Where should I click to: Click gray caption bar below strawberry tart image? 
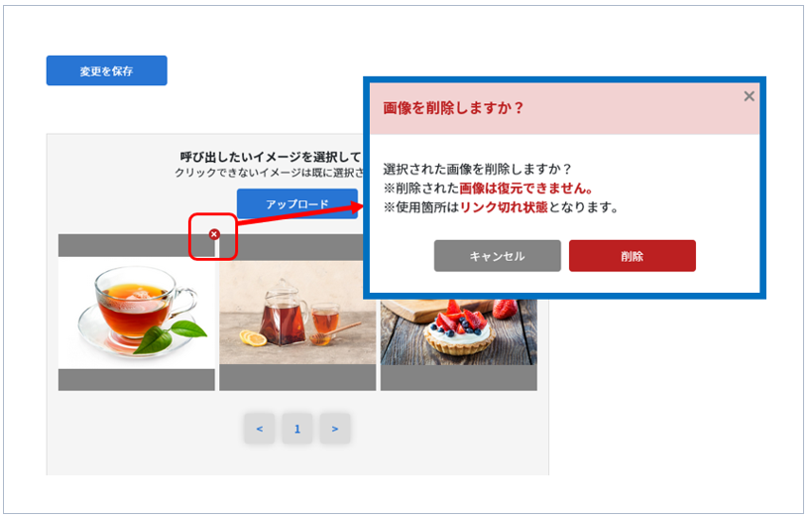click(459, 378)
